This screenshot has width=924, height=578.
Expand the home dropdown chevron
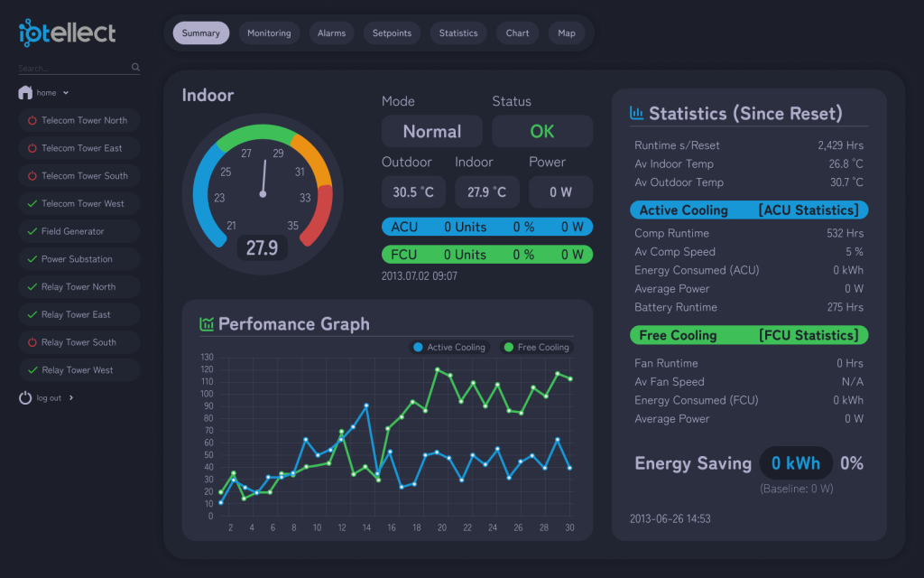tap(66, 93)
